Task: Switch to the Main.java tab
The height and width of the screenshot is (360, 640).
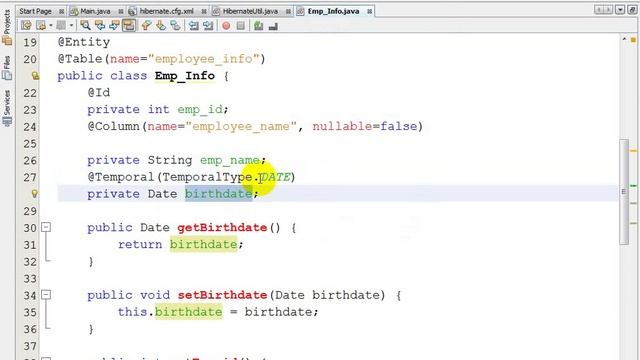Action: (95, 11)
